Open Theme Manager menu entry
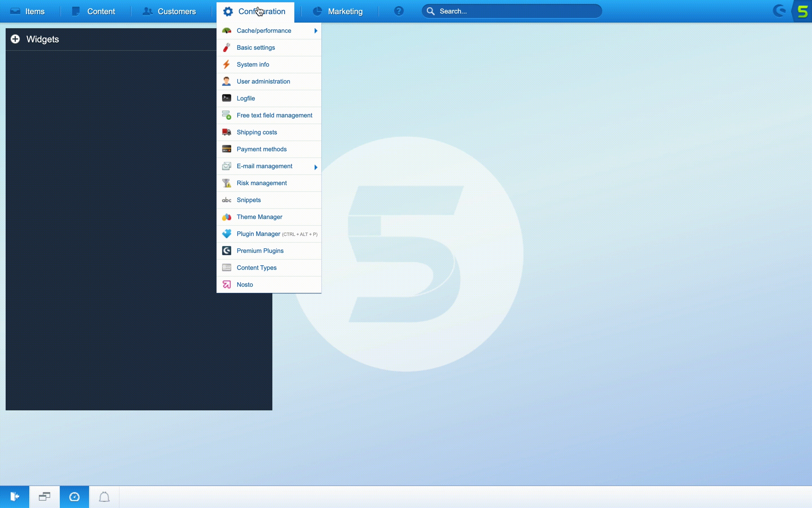Viewport: 812px width, 508px height. tap(259, 217)
